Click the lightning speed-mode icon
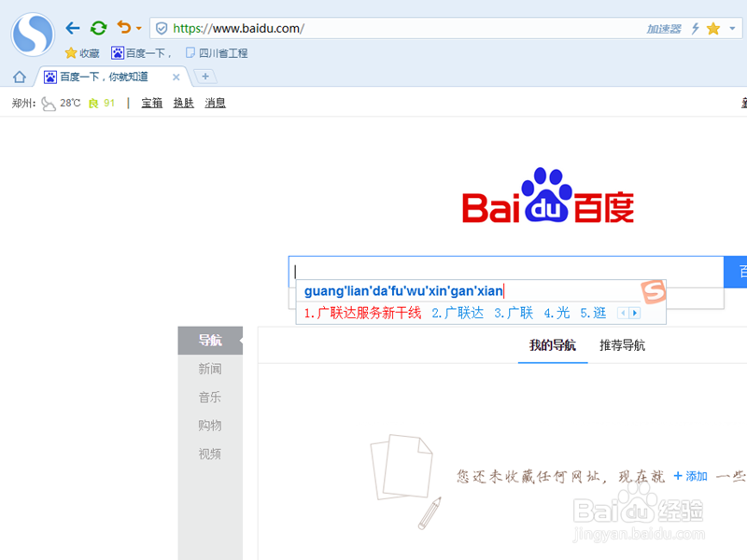 click(x=695, y=29)
